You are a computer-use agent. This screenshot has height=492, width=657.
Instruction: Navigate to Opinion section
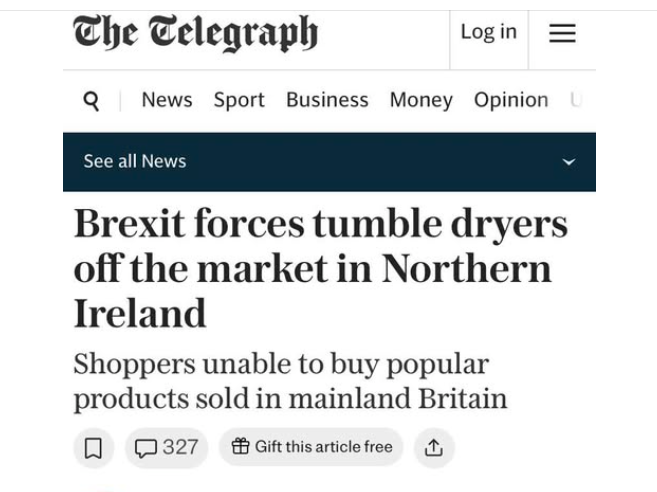point(510,100)
